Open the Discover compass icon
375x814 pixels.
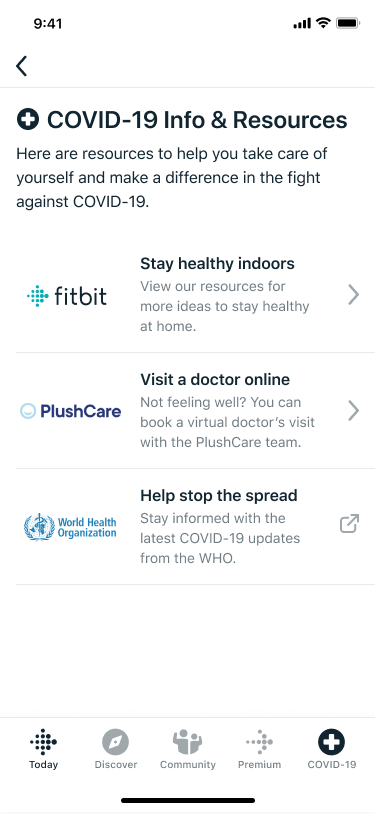click(x=115, y=742)
